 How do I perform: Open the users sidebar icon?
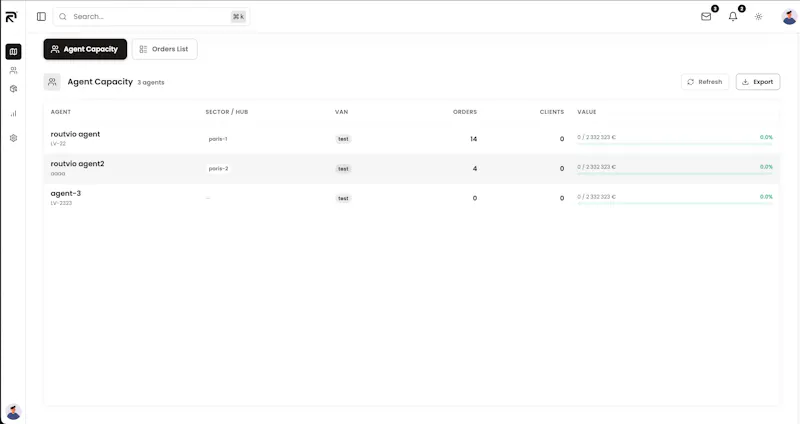(x=13, y=70)
